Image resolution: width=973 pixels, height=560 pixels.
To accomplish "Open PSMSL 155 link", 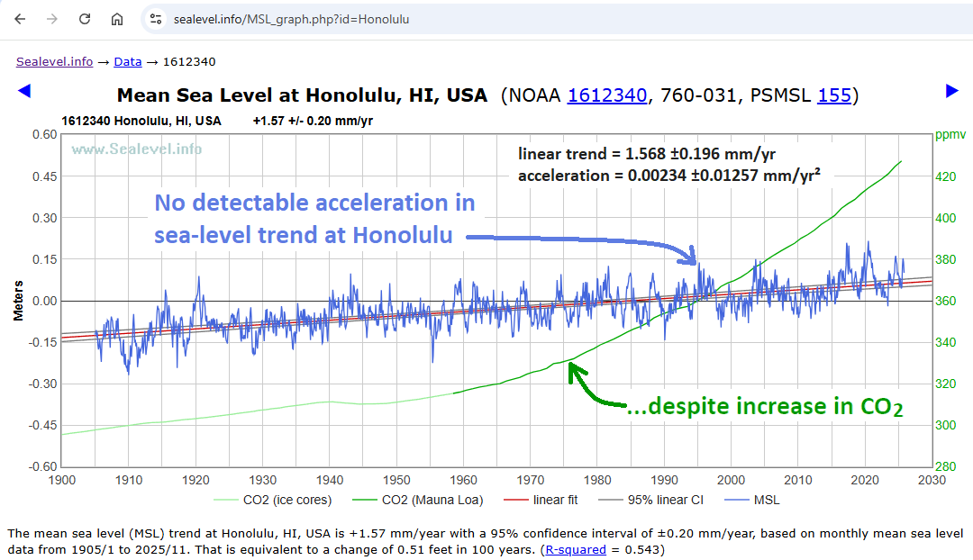I will 833,95.
